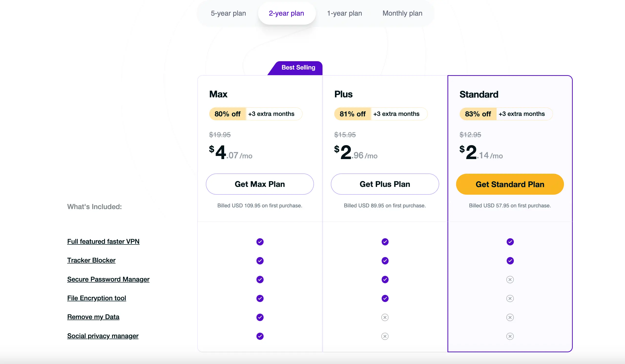This screenshot has width=625, height=364.
Task: Click Standard plan's File Encryption tool X icon
Action: 510,298
